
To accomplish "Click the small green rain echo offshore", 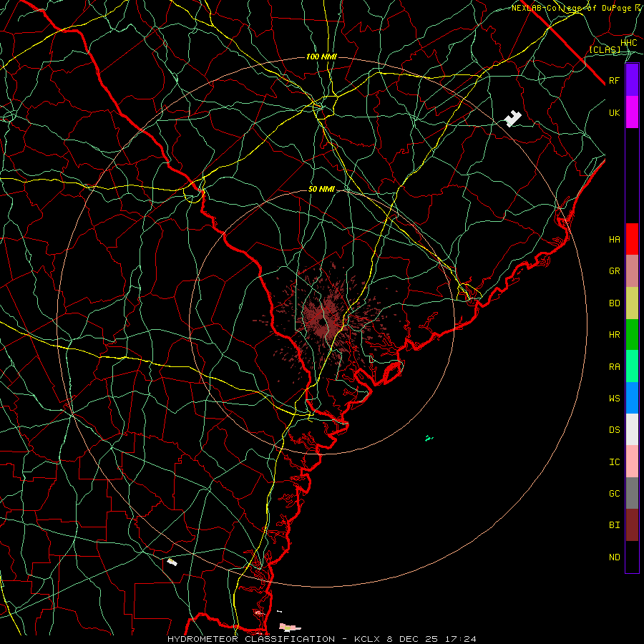I will click(x=429, y=438).
